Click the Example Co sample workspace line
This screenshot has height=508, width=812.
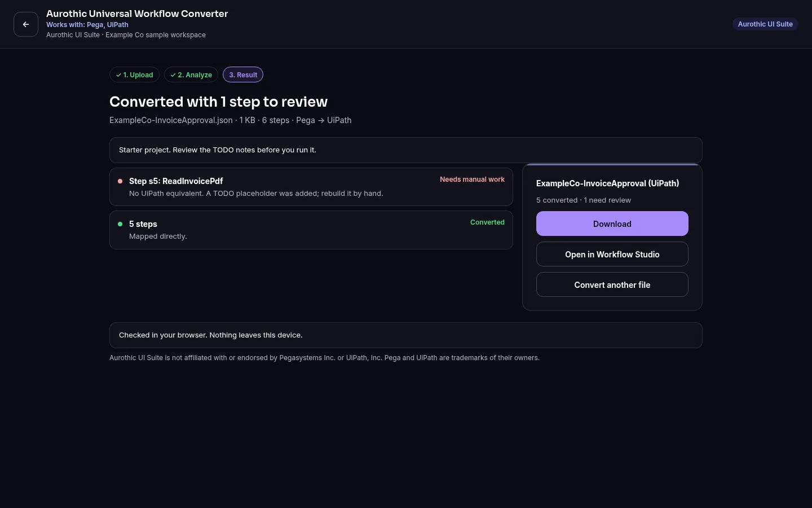click(126, 35)
